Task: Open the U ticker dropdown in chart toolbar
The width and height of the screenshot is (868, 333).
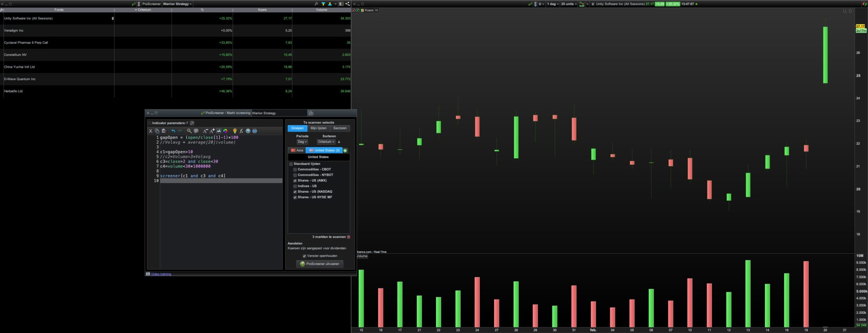Action: coord(542,4)
